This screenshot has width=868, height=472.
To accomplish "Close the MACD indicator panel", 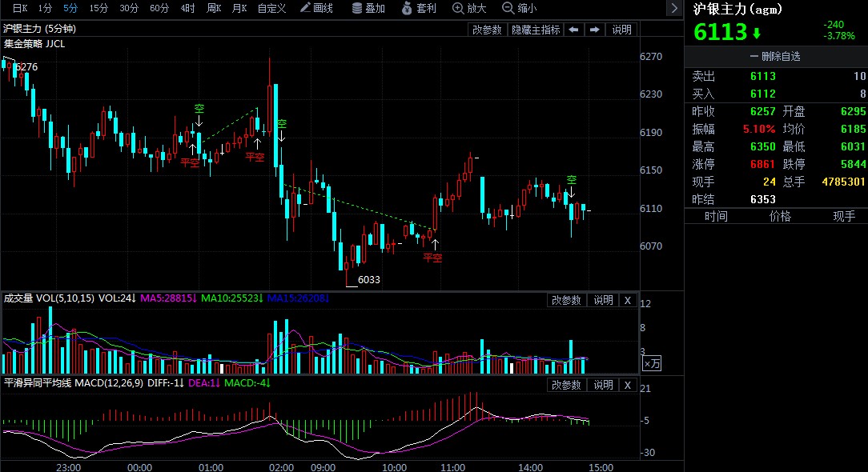I will point(626,385).
